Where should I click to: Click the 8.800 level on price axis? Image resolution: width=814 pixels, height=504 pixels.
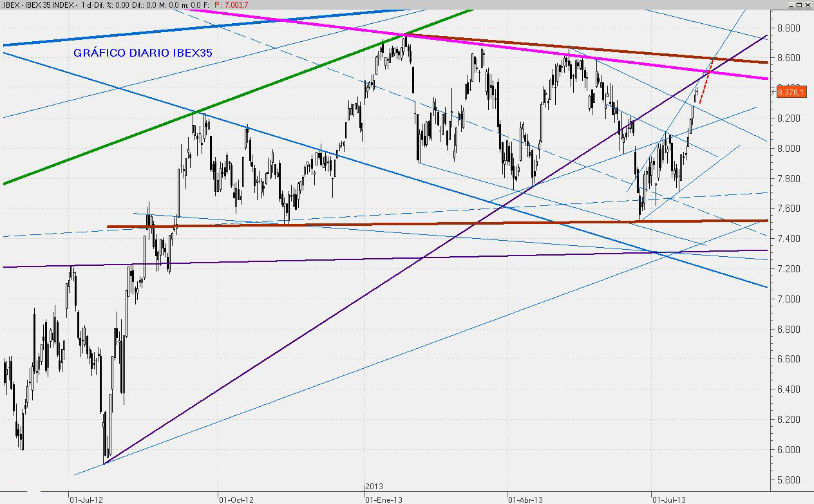pyautogui.click(x=789, y=28)
